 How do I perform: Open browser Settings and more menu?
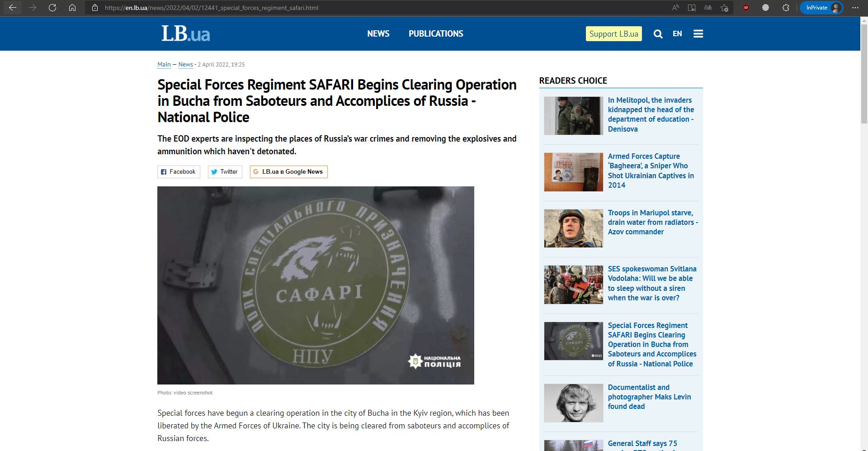point(855,8)
